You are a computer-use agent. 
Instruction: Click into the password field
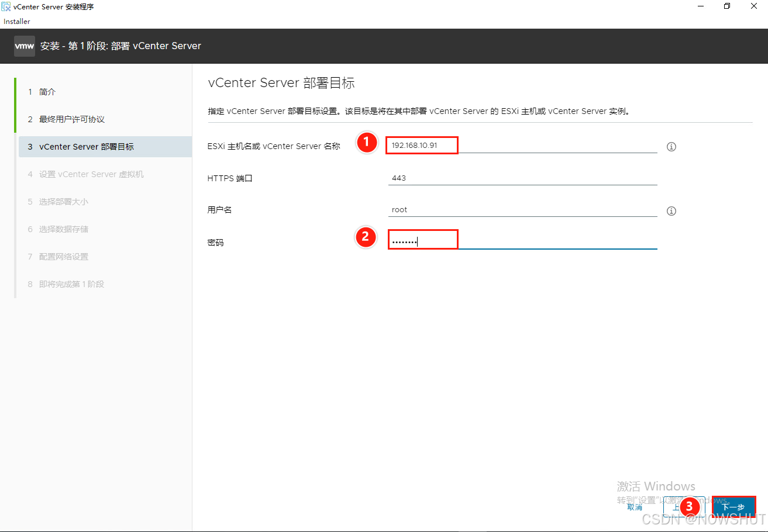pos(522,241)
